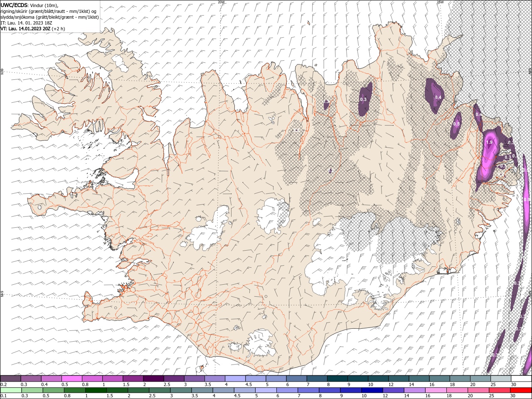Pick the dark teal snow swatch for 8–9 mm
Screen dimensions: 532x399
(337, 379)
